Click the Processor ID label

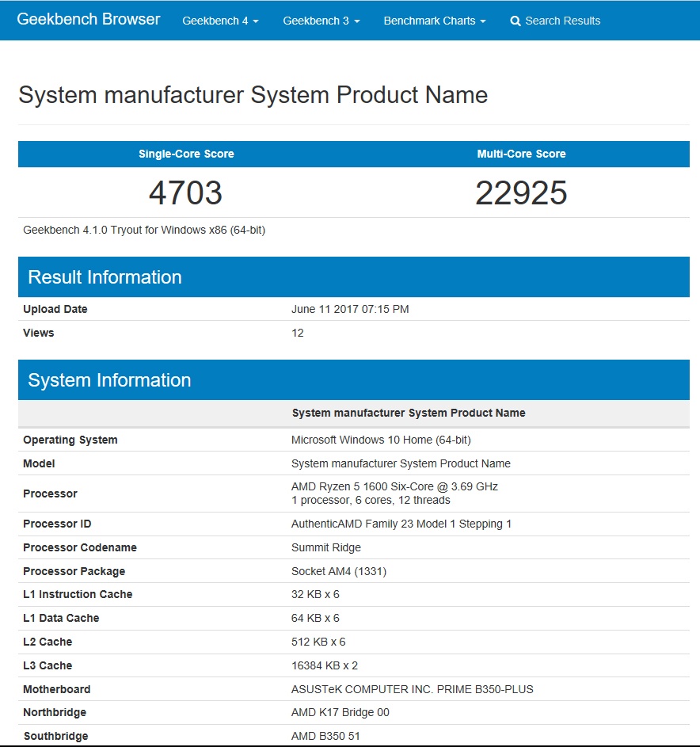click(x=57, y=524)
